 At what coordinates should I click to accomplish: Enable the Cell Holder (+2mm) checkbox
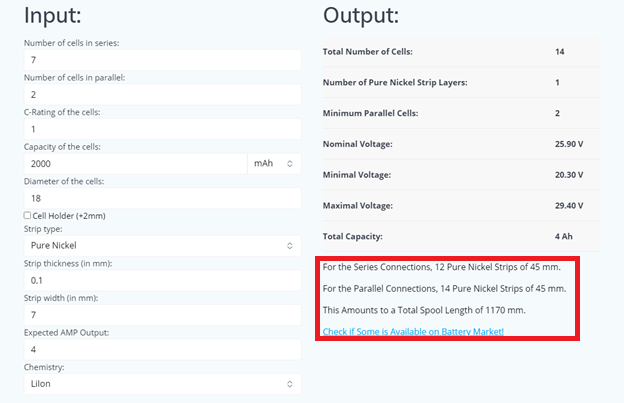[27, 215]
